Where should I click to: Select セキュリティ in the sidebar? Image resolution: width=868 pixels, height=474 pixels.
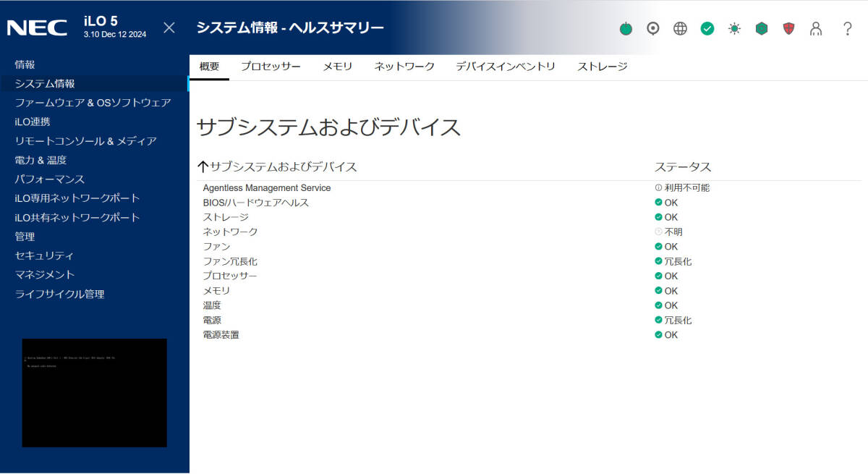[x=44, y=255]
